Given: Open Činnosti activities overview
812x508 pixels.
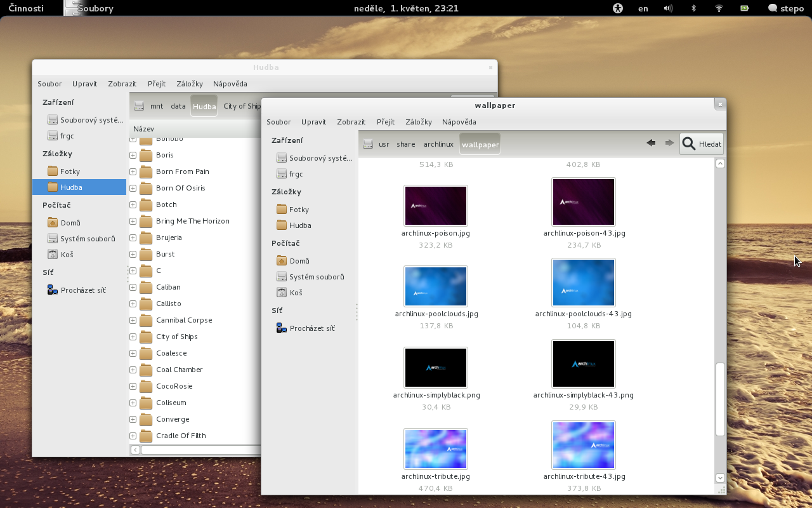Looking at the screenshot, I should [26, 8].
